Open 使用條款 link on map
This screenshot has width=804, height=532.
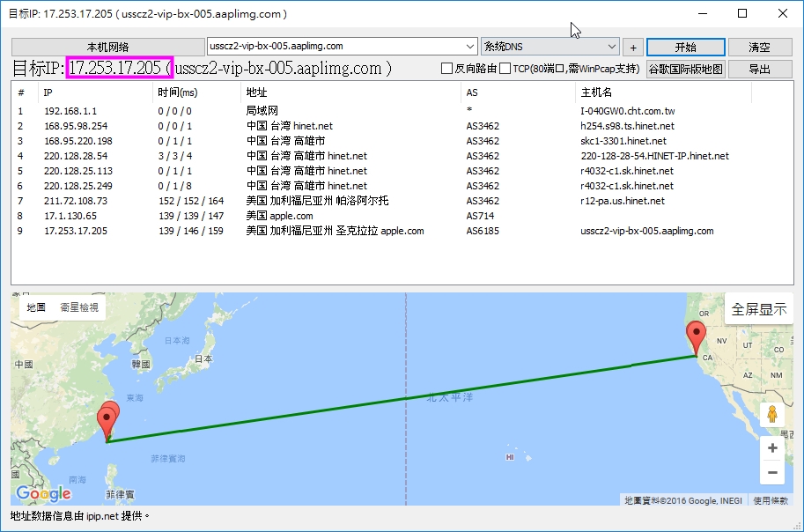pos(771,500)
